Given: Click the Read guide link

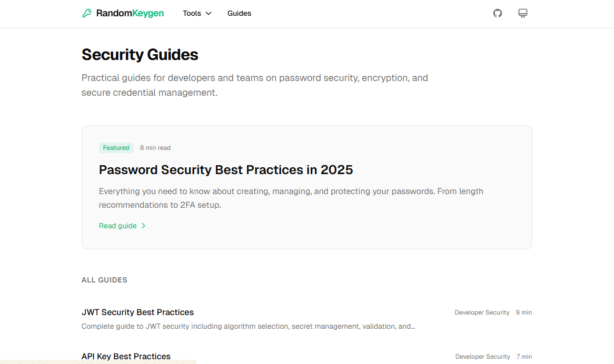Looking at the screenshot, I should (x=118, y=226).
